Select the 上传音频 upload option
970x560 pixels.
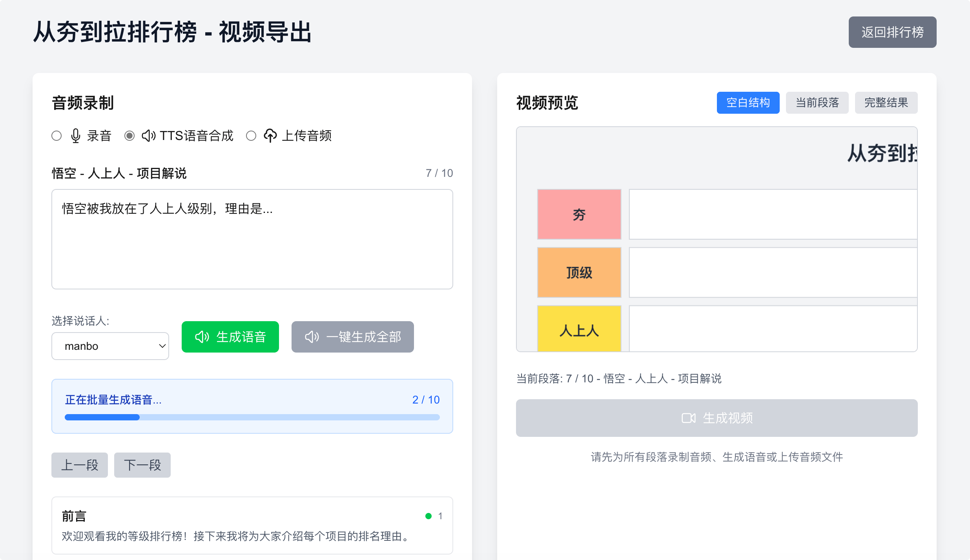[252, 136]
